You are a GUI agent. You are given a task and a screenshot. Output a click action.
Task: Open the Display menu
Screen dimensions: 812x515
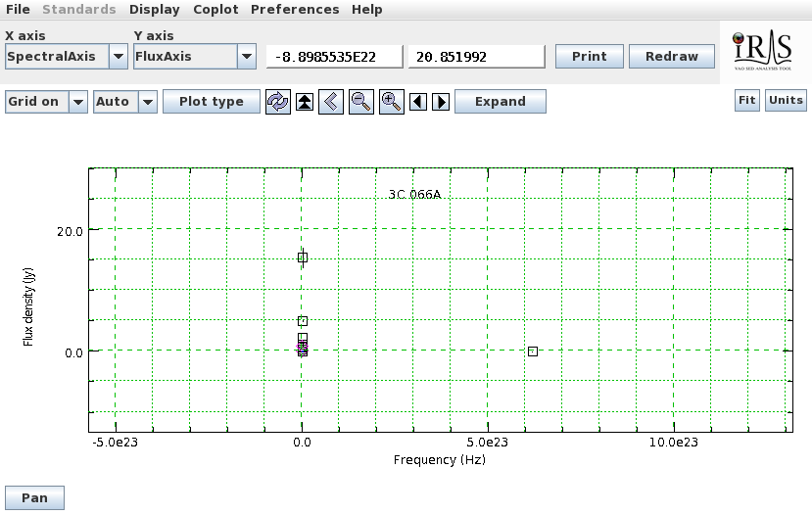pyautogui.click(x=155, y=10)
